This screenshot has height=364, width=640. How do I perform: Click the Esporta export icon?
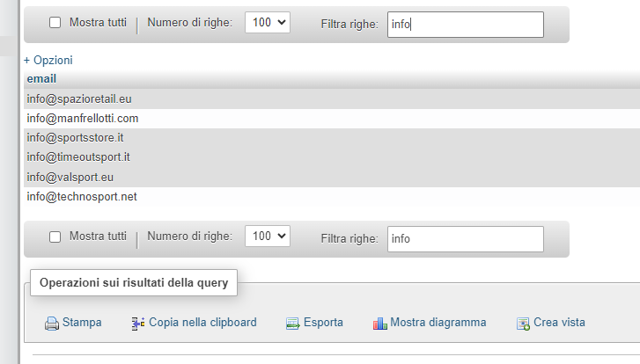tap(293, 323)
